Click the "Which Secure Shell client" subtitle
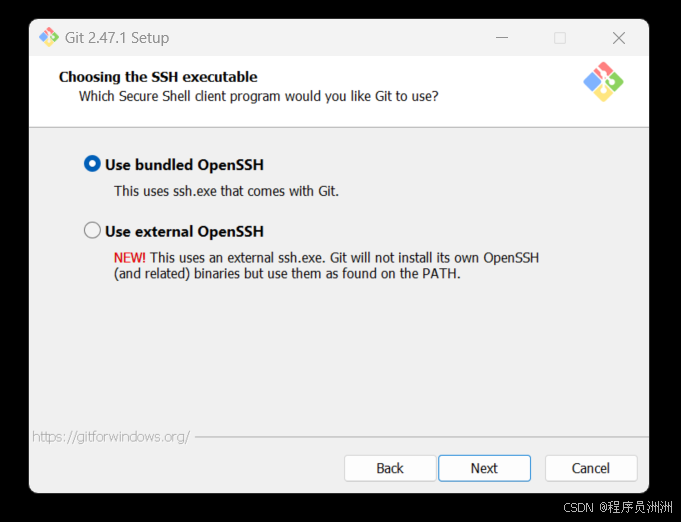 point(258,96)
